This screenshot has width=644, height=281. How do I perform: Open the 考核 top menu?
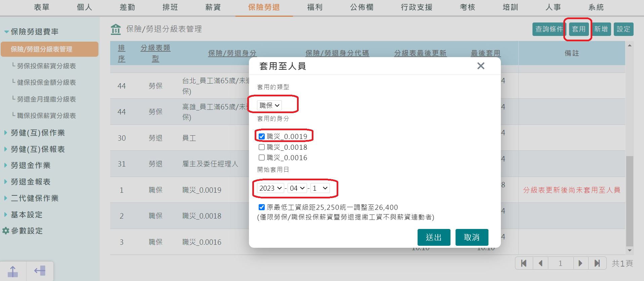point(468,7)
